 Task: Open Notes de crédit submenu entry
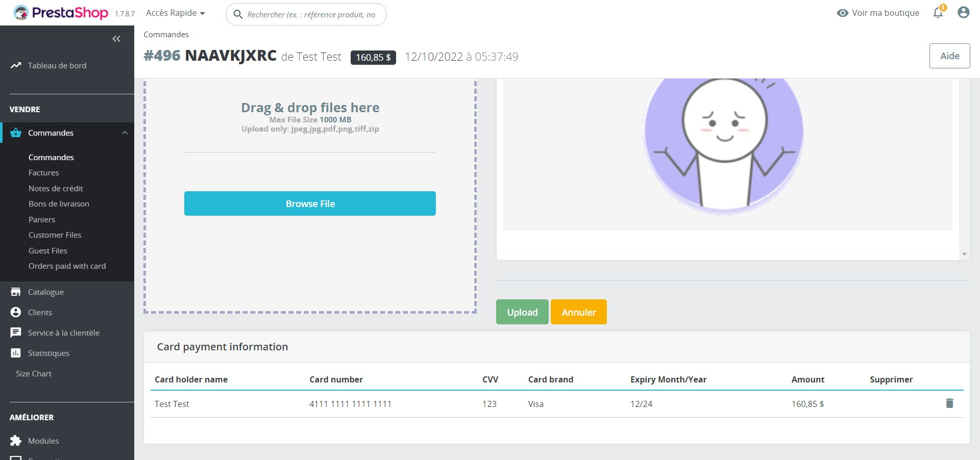click(x=56, y=188)
